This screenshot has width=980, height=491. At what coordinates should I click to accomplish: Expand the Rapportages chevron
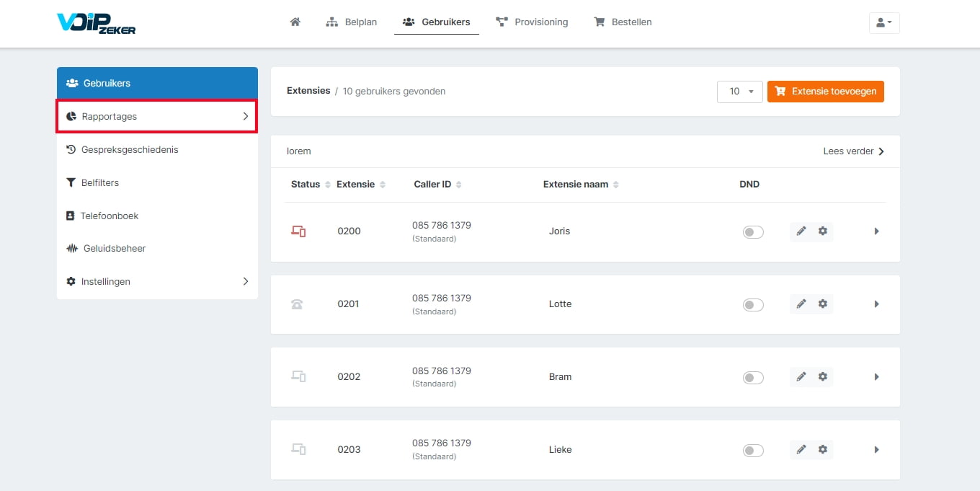coord(245,116)
